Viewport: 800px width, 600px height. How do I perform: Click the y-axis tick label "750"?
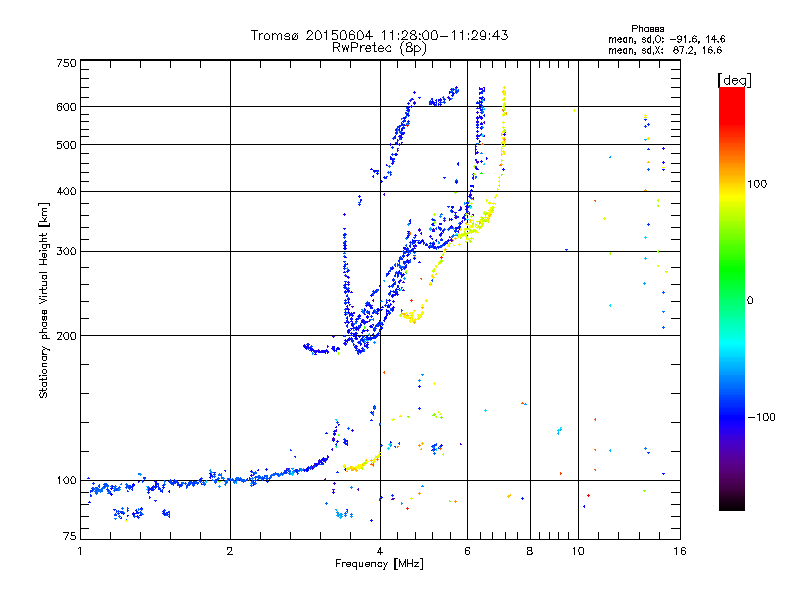pyautogui.click(x=66, y=63)
